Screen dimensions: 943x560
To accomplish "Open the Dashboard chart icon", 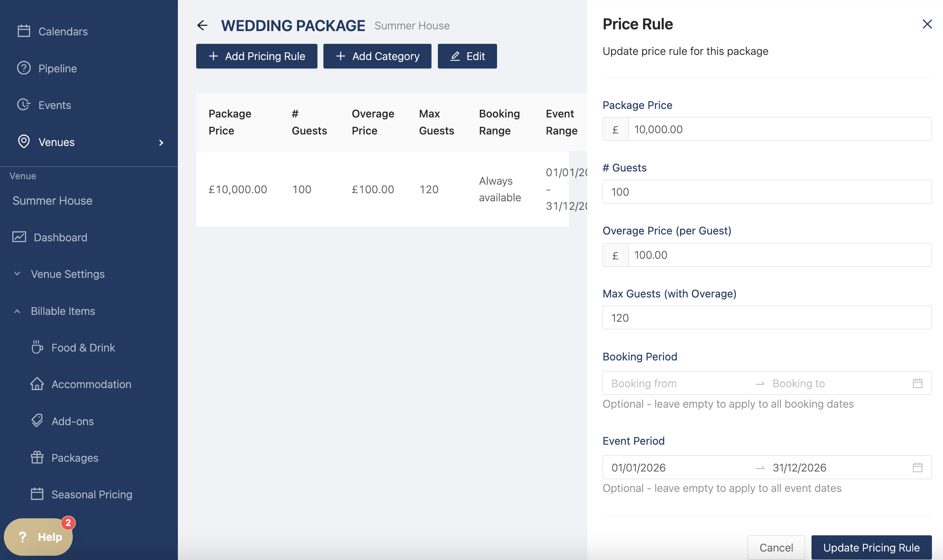I will click(x=19, y=237).
